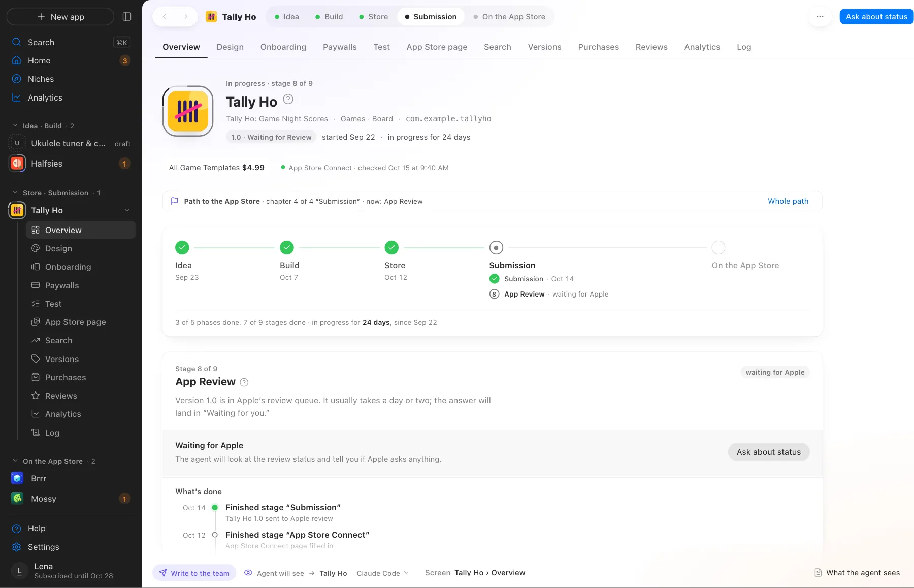Image resolution: width=914 pixels, height=588 pixels.
Task: Click the Search magnifier icon in sidebar
Action: click(17, 42)
